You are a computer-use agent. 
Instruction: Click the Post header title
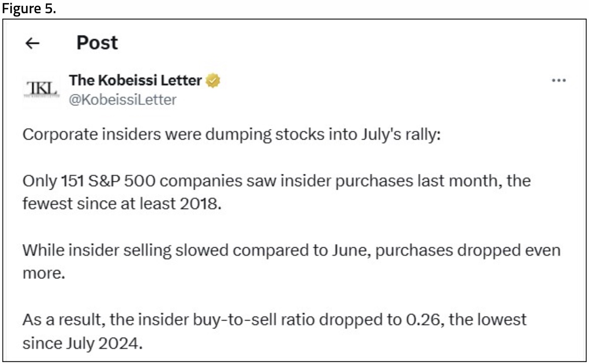[97, 43]
